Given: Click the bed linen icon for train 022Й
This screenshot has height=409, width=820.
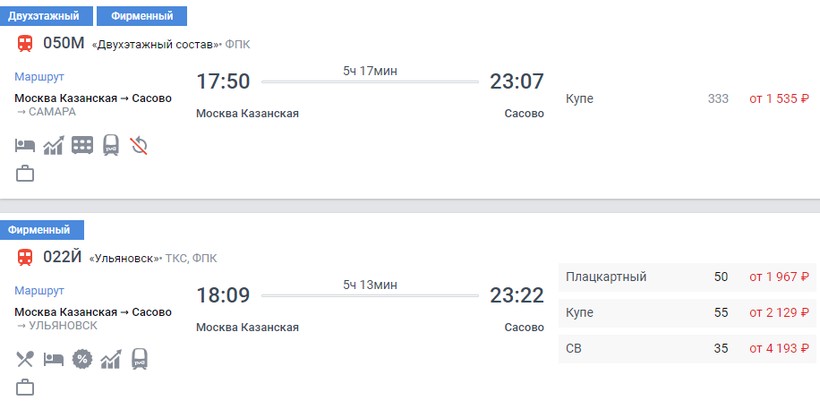Looking at the screenshot, I should (53, 358).
